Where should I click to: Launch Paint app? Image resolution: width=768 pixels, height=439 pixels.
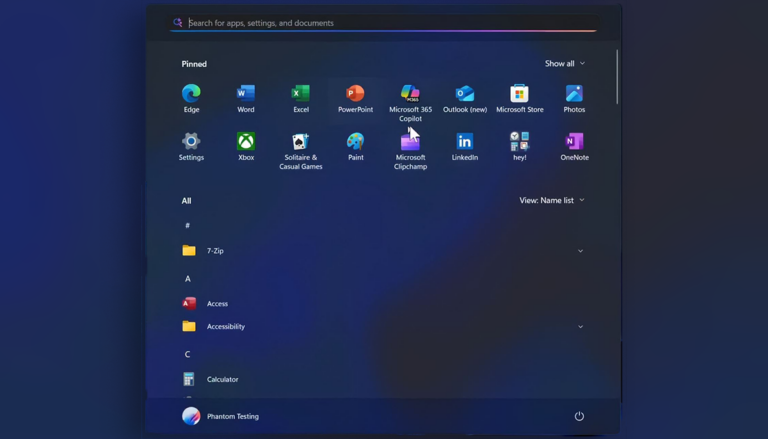pos(356,146)
